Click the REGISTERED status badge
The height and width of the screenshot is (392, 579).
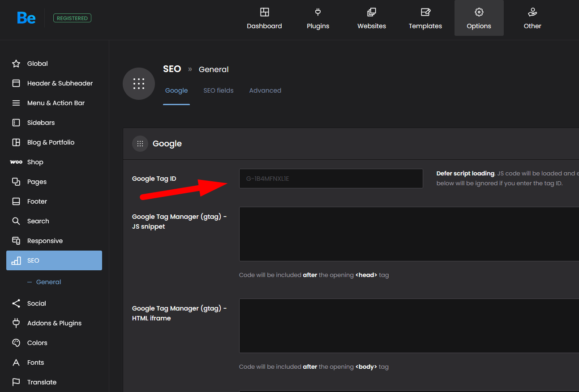coord(72,18)
